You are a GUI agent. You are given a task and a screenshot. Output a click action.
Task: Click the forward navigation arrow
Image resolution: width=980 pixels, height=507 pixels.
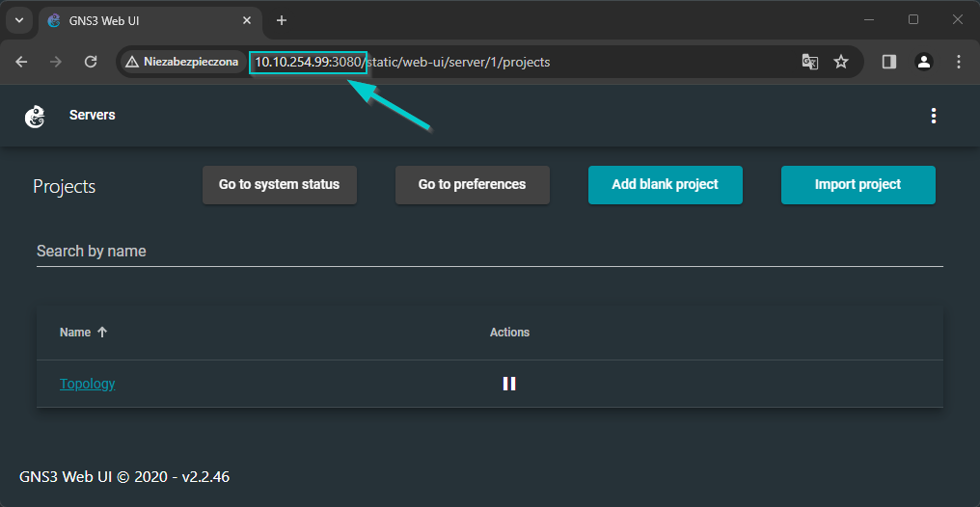(56, 62)
